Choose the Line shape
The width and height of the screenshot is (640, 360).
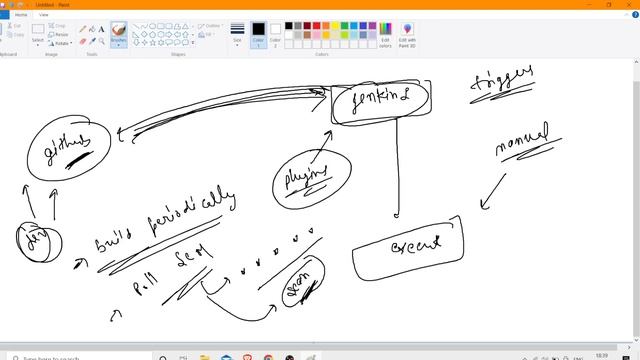point(136,26)
